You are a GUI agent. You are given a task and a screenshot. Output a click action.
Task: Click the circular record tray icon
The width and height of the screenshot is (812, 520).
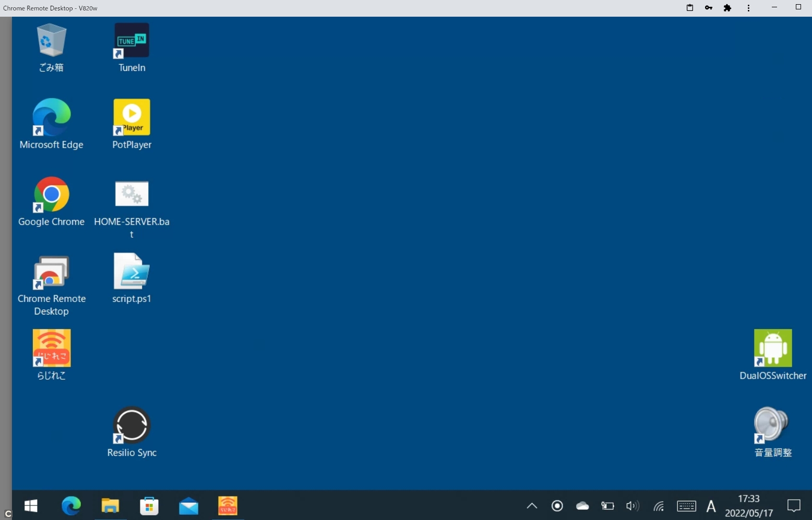[x=557, y=505]
